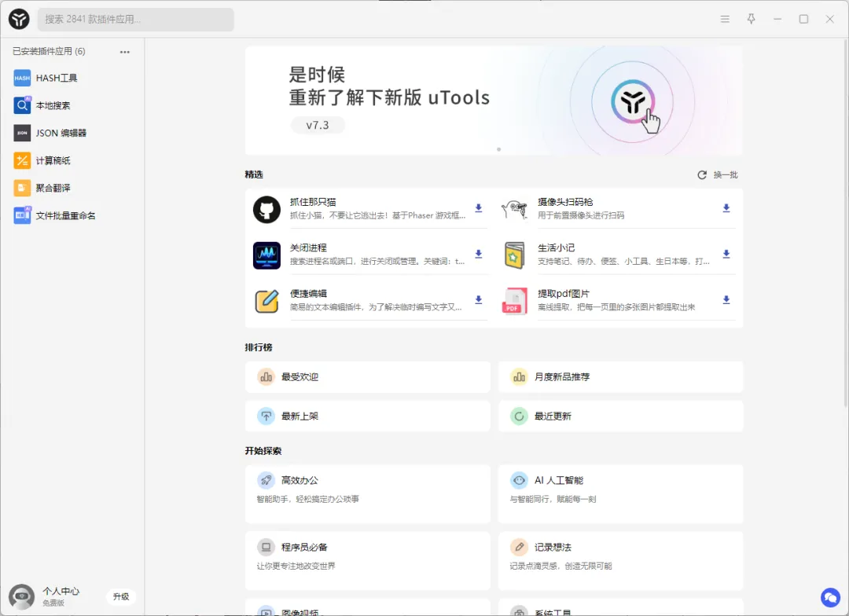Select the 抓住那只猫 title text

coord(313,202)
